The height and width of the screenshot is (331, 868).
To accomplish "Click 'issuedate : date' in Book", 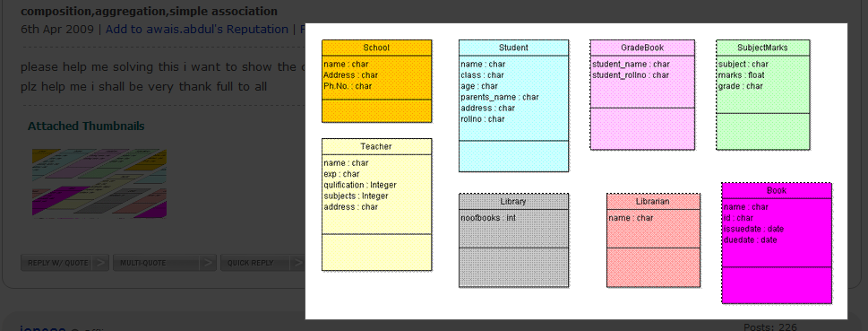I will coord(753,229).
